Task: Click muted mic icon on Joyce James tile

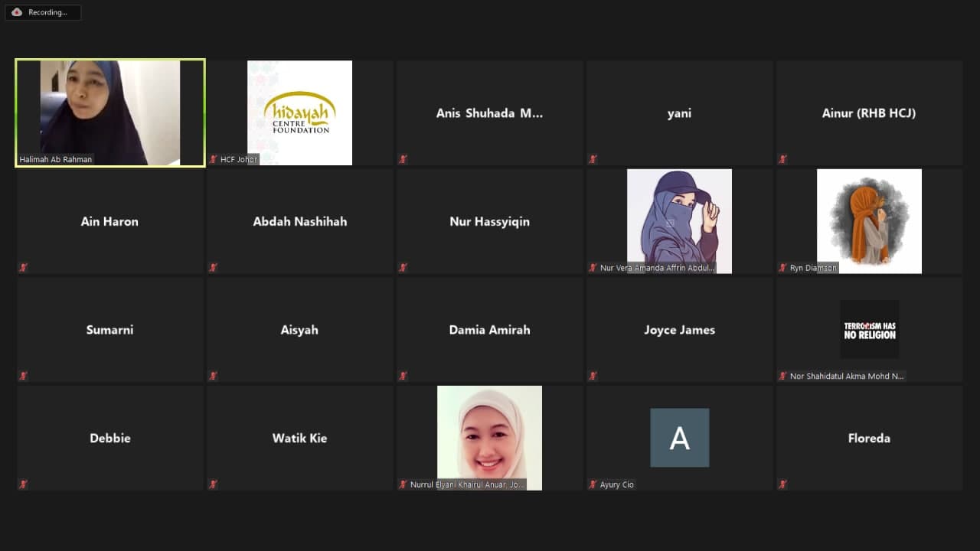Action: pos(593,376)
